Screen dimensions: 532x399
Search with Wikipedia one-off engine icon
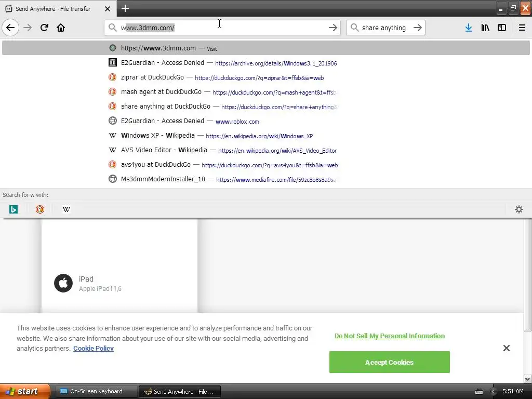tap(66, 209)
